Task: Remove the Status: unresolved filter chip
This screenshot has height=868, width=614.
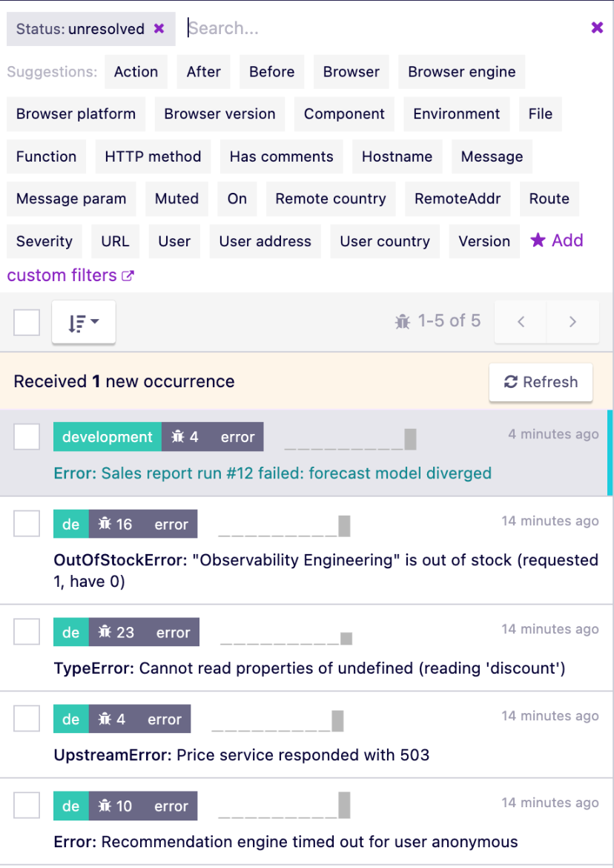Action: [159, 28]
